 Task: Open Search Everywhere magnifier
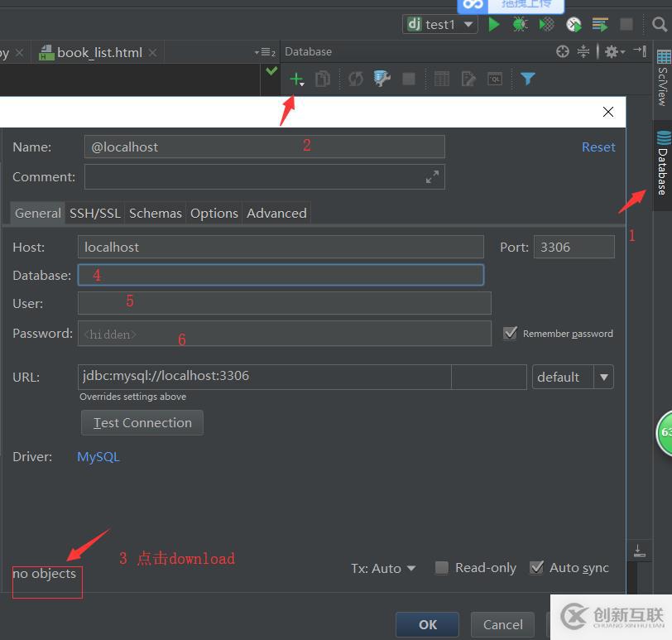(659, 25)
